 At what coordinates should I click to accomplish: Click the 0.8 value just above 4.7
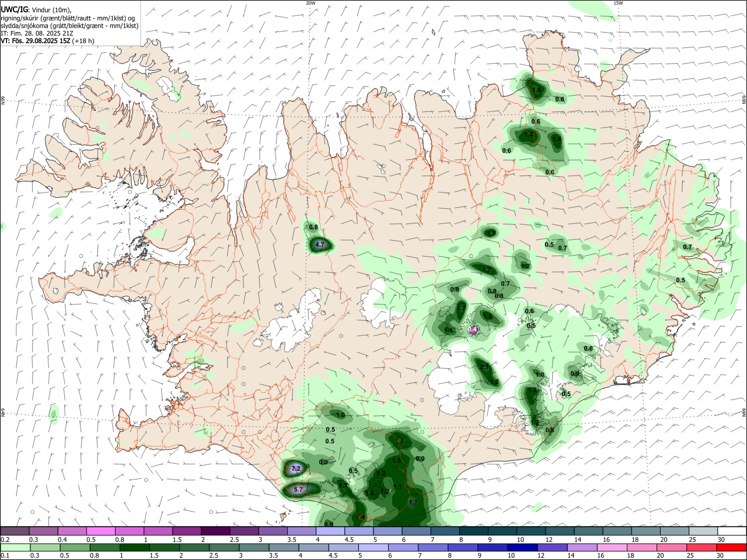(313, 227)
